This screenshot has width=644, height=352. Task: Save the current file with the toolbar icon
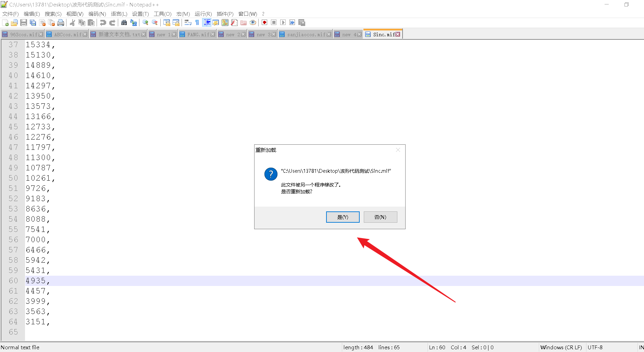[24, 23]
